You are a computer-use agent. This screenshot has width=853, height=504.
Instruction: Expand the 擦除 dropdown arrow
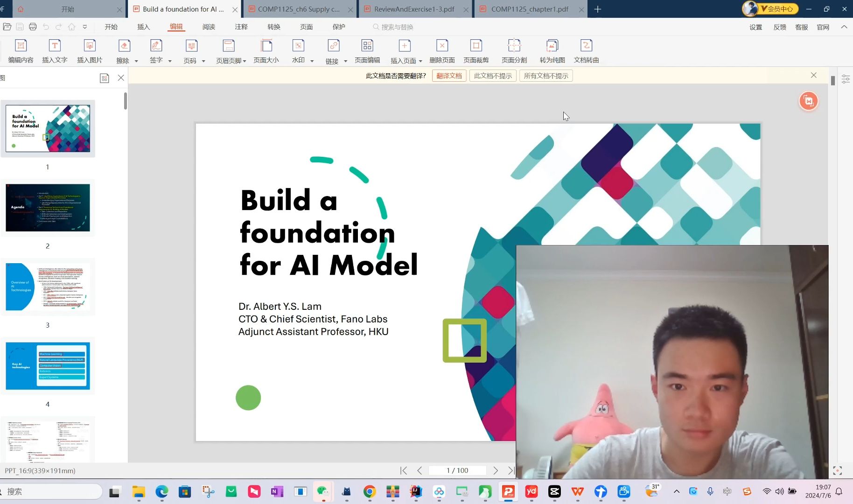[x=136, y=61]
